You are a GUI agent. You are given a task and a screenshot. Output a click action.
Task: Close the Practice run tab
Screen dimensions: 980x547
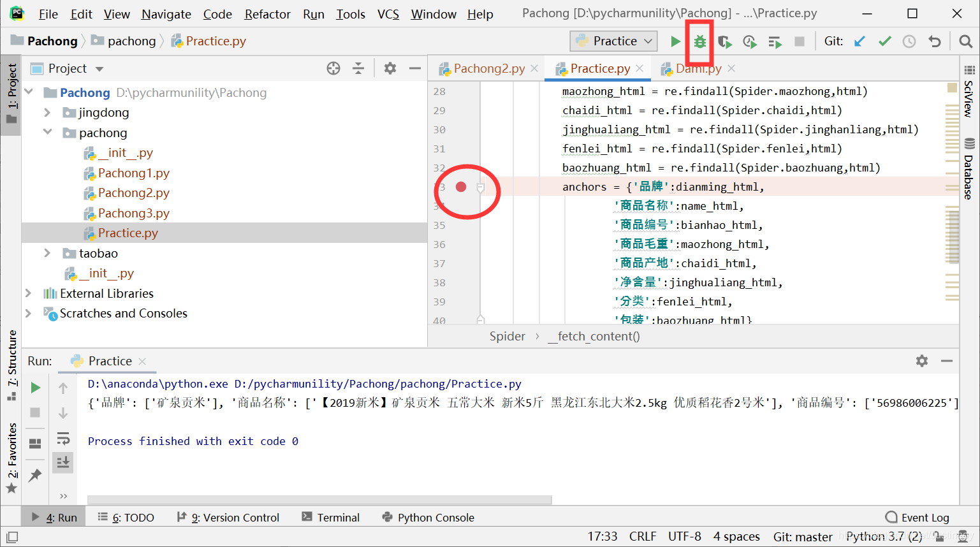(142, 361)
